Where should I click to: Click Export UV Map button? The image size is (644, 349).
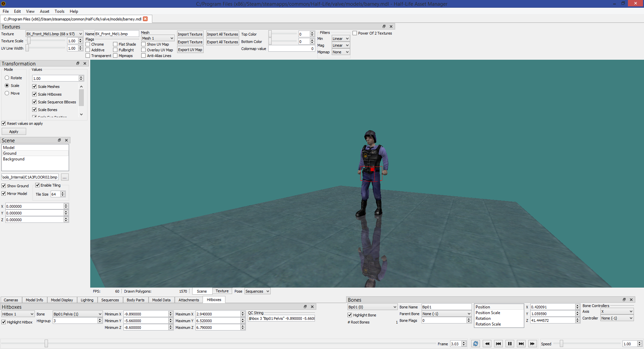[x=190, y=50]
